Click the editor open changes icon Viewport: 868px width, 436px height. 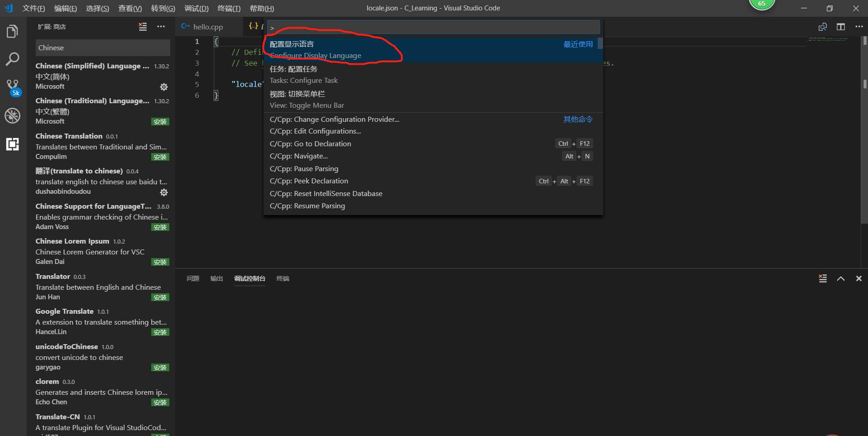tap(823, 27)
